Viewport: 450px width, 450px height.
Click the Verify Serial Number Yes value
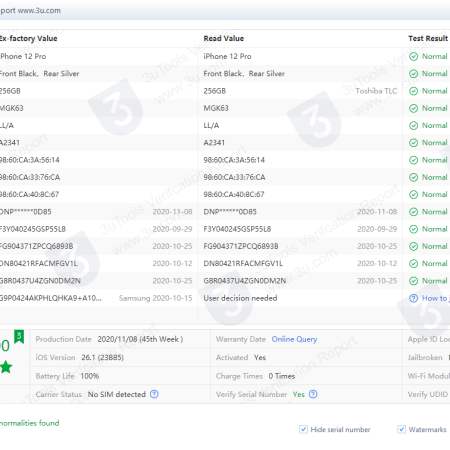299,394
